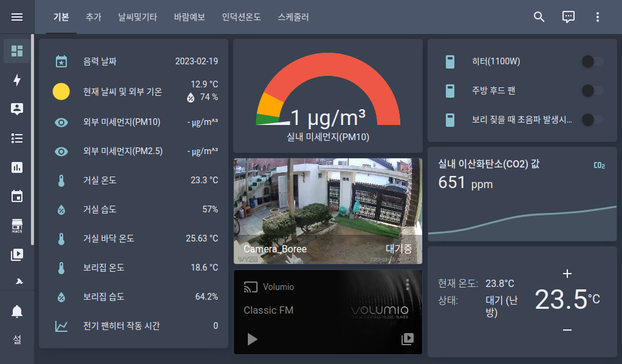Open the Notifications bell icon

pos(16,312)
